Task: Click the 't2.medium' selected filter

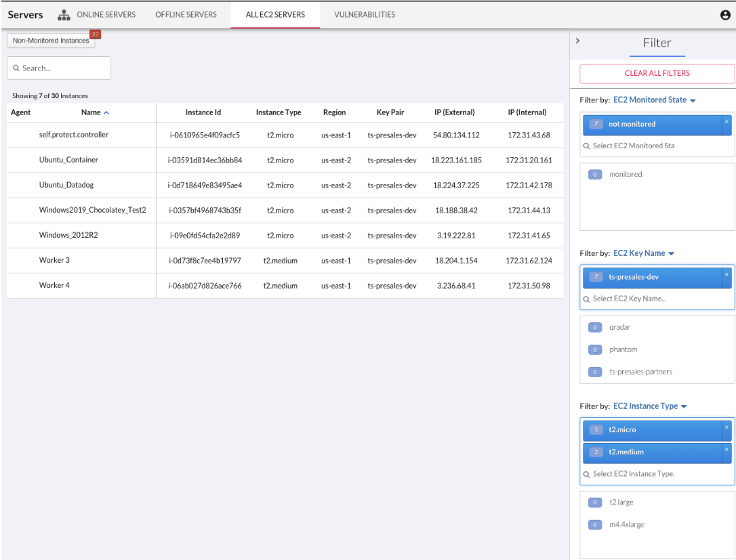Action: click(653, 452)
